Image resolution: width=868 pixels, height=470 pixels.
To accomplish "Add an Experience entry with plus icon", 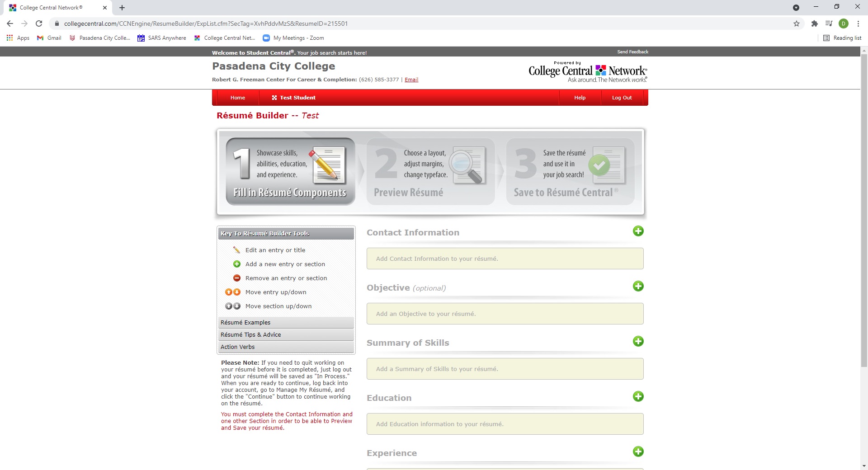I will click(x=638, y=451).
